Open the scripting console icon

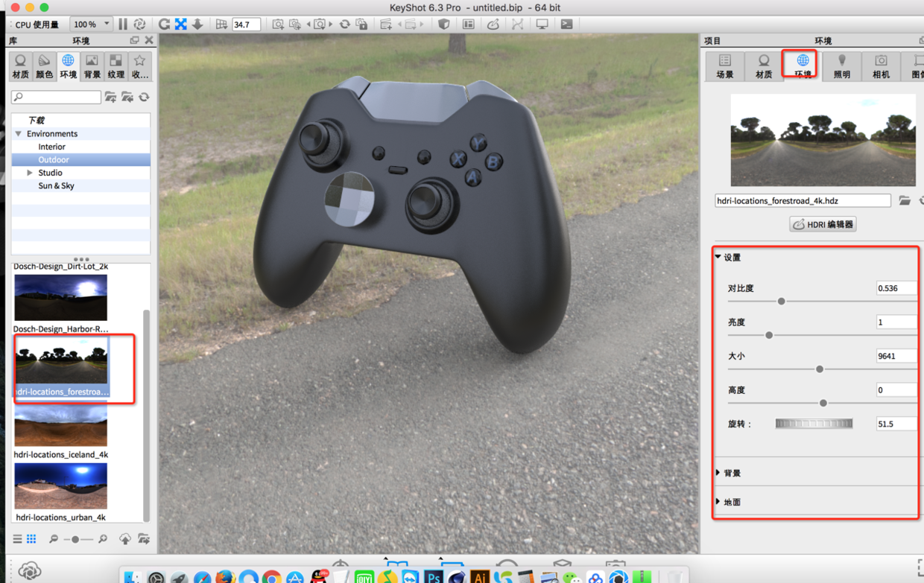(x=566, y=24)
